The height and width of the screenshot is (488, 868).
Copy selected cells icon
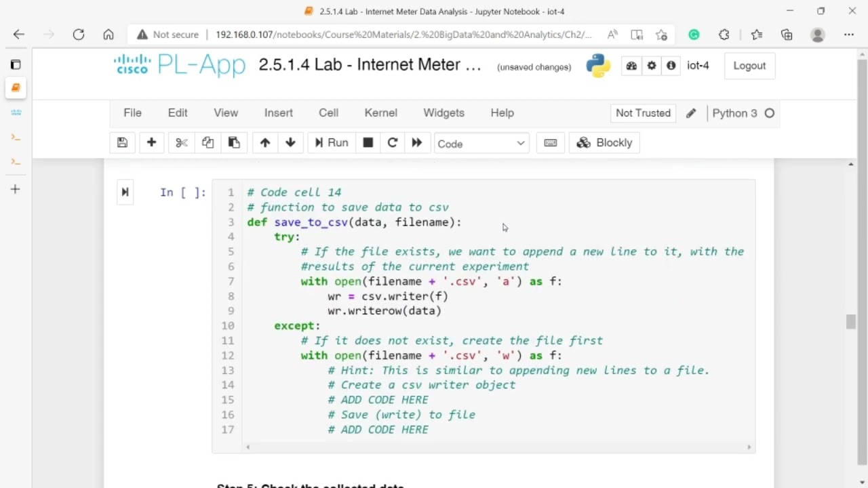pyautogui.click(x=208, y=143)
